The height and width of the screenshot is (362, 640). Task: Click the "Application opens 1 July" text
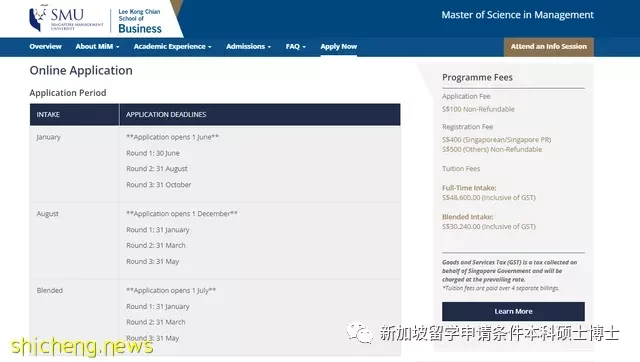coord(171,290)
